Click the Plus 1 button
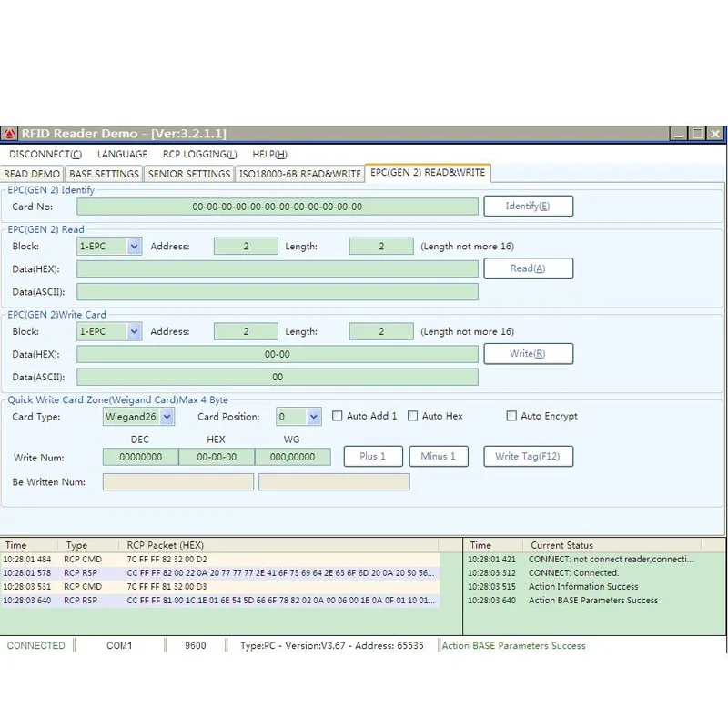Viewport: 728px width, 728px height. coord(372,456)
